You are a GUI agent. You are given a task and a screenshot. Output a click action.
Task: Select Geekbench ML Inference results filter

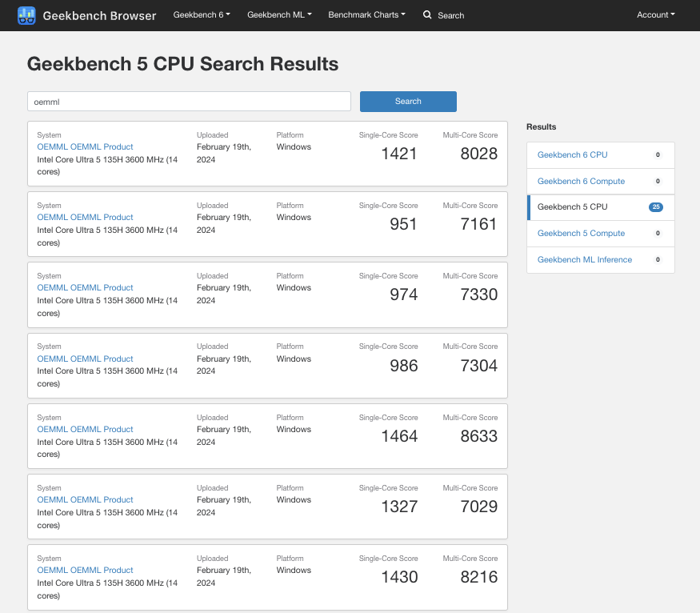pos(601,260)
